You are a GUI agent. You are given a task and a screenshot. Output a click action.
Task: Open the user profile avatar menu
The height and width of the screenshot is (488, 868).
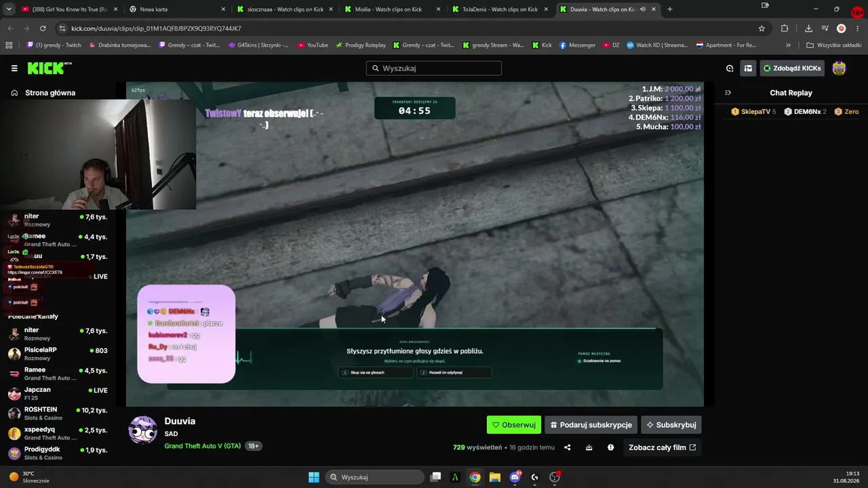click(x=840, y=68)
